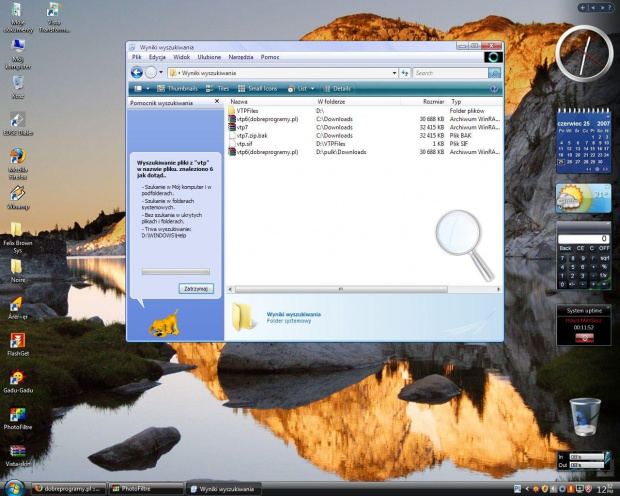
Task: Open the EDGE Dialer desktop shortcut
Action: (18, 123)
